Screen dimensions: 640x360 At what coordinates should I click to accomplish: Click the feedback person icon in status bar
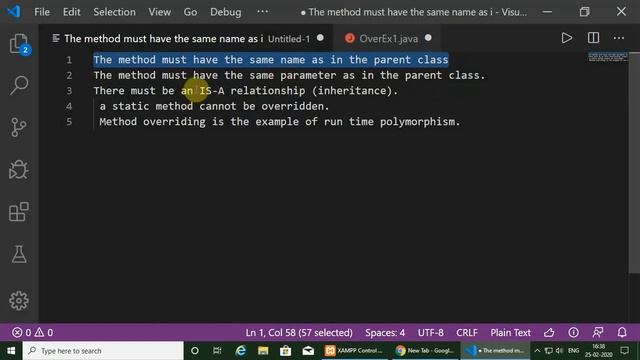pyautogui.click(x=598, y=333)
